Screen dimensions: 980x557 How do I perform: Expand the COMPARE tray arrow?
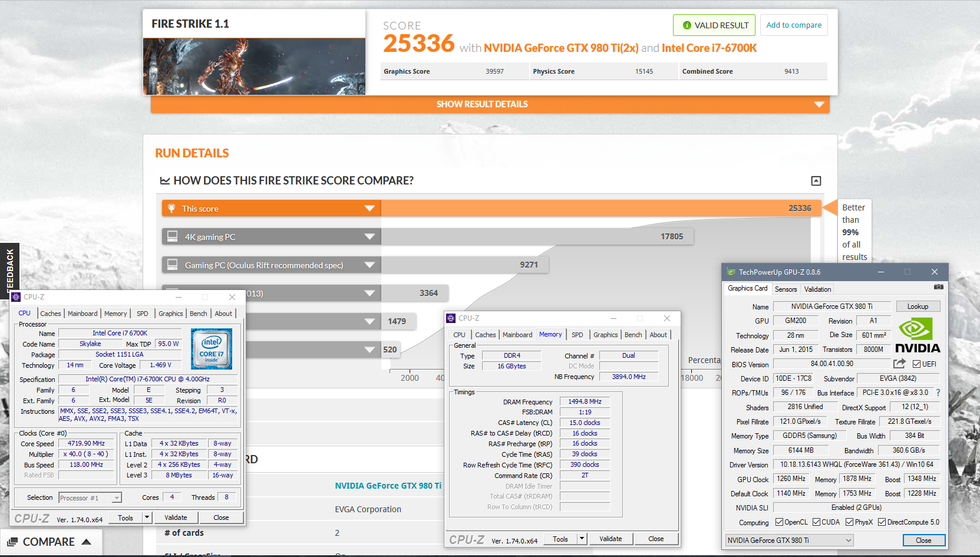87,542
